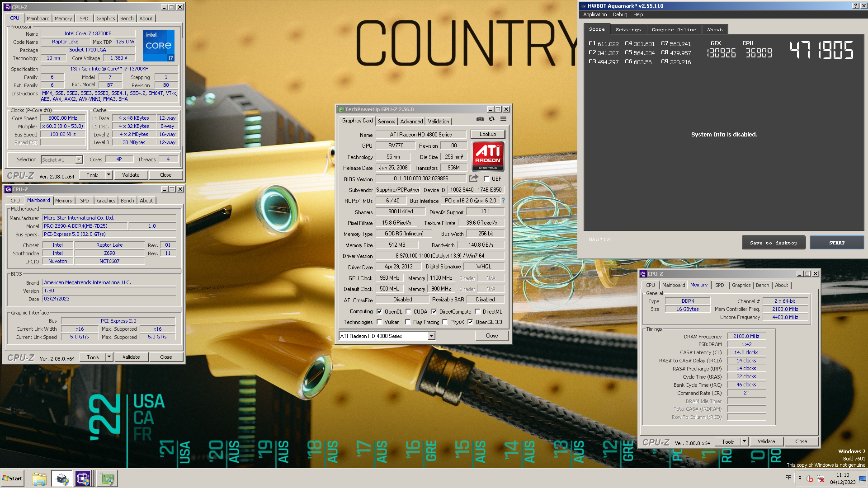Click the BIOS share/export icon in GPU-Z
Screen dimensions: 868x488
pos(473,178)
